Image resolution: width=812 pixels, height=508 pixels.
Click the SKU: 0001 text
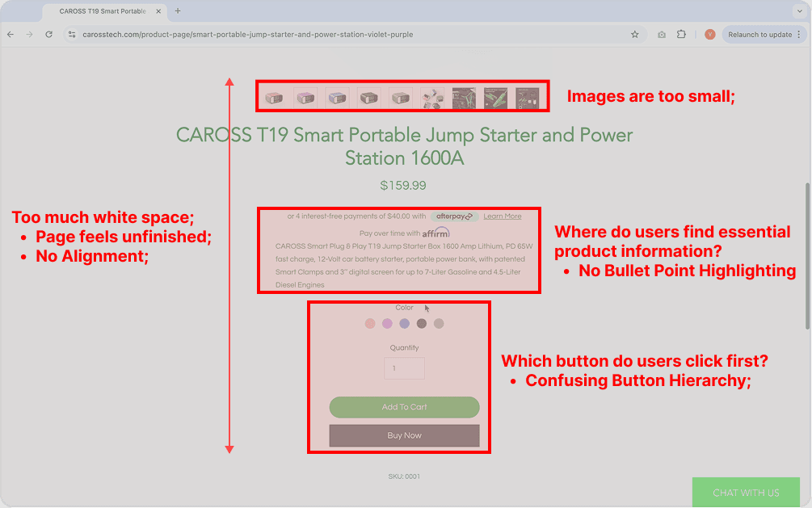[405, 477]
